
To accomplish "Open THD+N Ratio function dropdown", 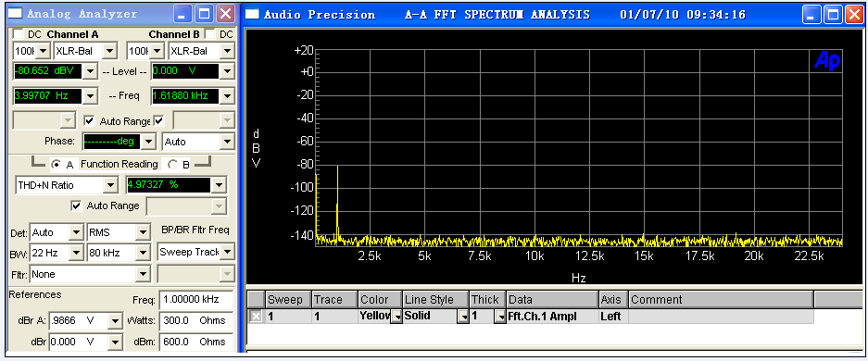I will click(x=111, y=185).
